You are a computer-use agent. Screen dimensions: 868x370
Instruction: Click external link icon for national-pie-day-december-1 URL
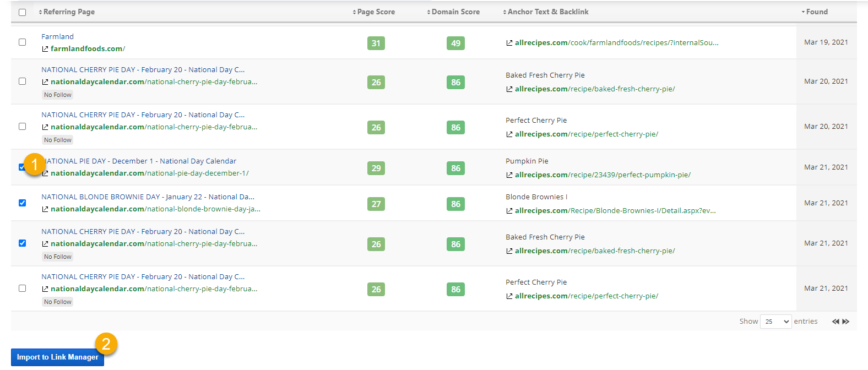click(x=45, y=173)
